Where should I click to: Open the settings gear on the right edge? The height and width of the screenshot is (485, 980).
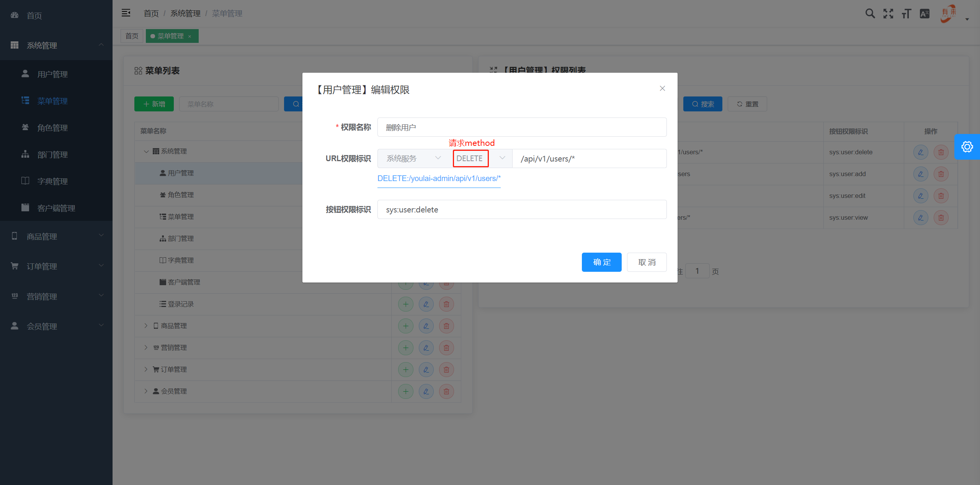tap(967, 147)
